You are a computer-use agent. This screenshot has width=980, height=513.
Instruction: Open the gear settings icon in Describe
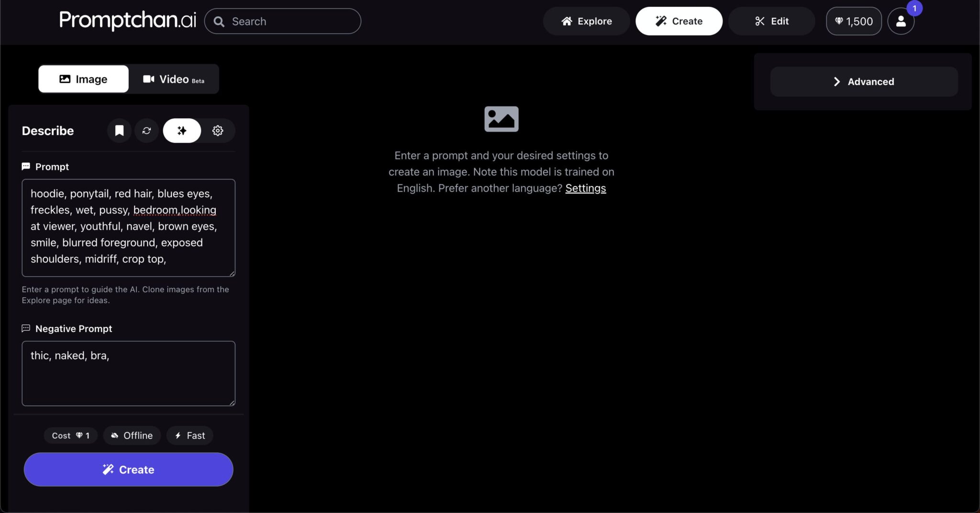click(x=218, y=131)
